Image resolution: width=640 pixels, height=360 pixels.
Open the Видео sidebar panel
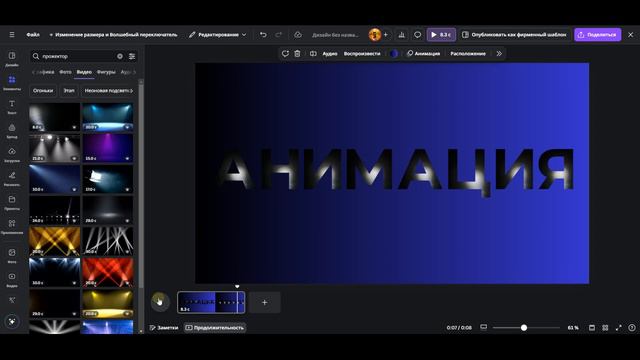(12, 280)
